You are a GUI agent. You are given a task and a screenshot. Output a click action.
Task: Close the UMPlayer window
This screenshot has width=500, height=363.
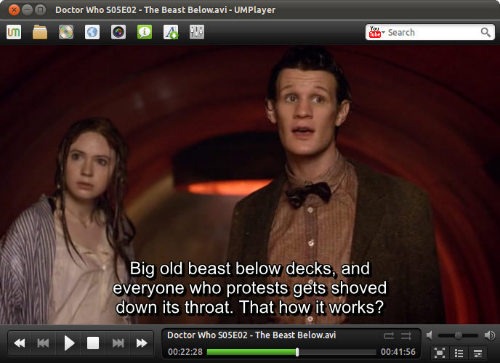coord(14,10)
